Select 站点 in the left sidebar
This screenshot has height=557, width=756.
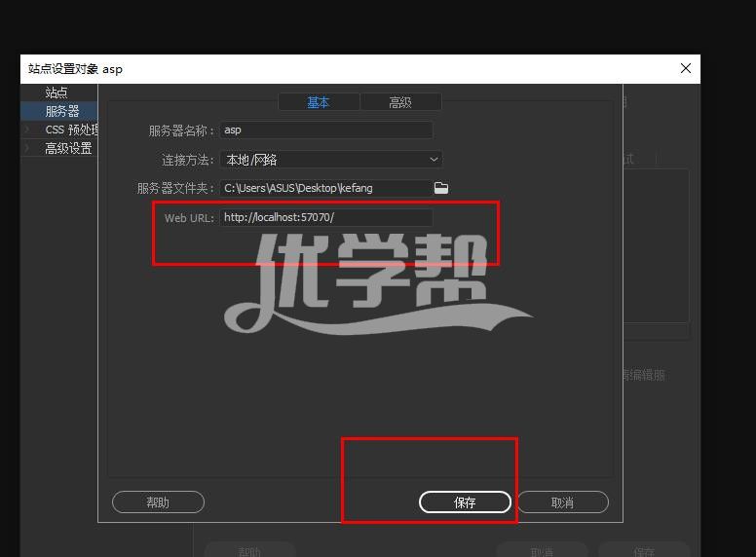pos(57,93)
